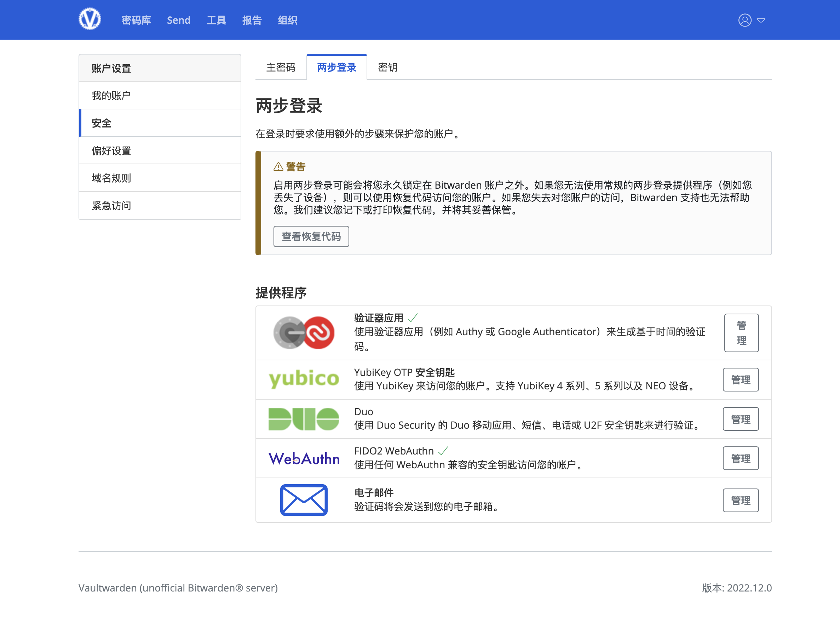Click the Duo logo
The height and width of the screenshot is (623, 840).
coord(304,419)
